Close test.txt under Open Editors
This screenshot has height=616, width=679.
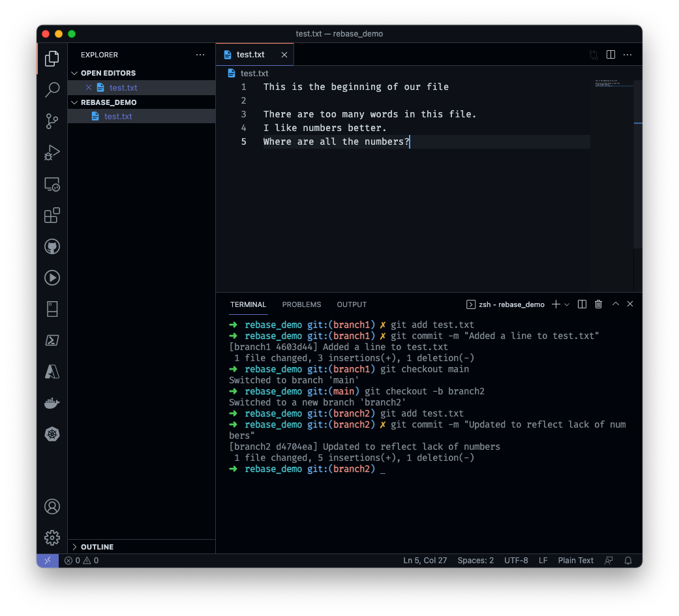88,87
